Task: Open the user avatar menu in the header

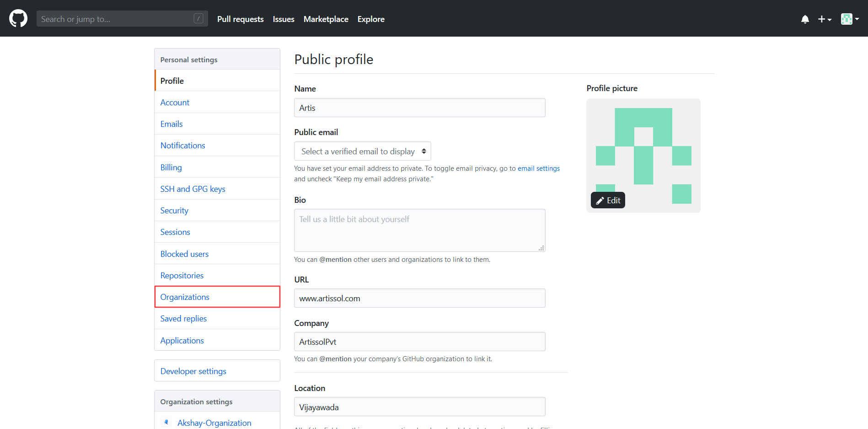Action: coord(850,19)
